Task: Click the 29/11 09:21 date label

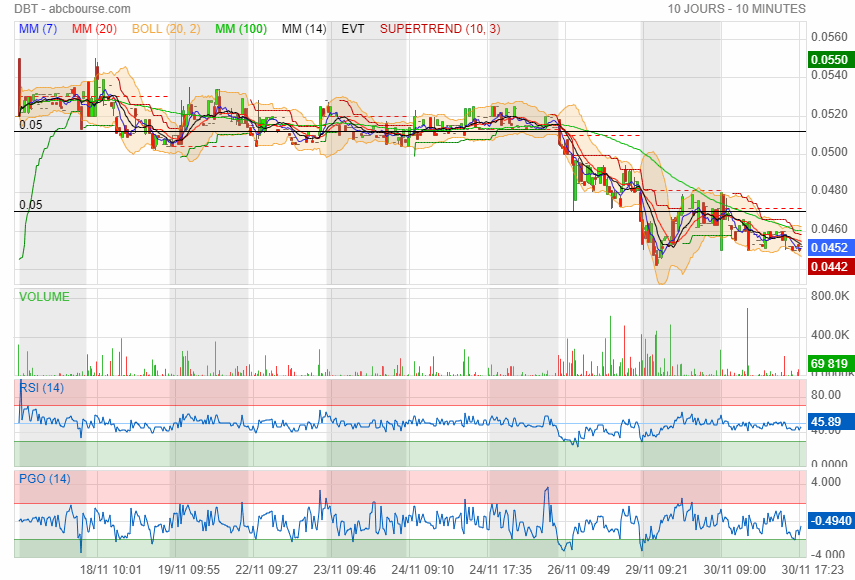Action: click(x=657, y=570)
